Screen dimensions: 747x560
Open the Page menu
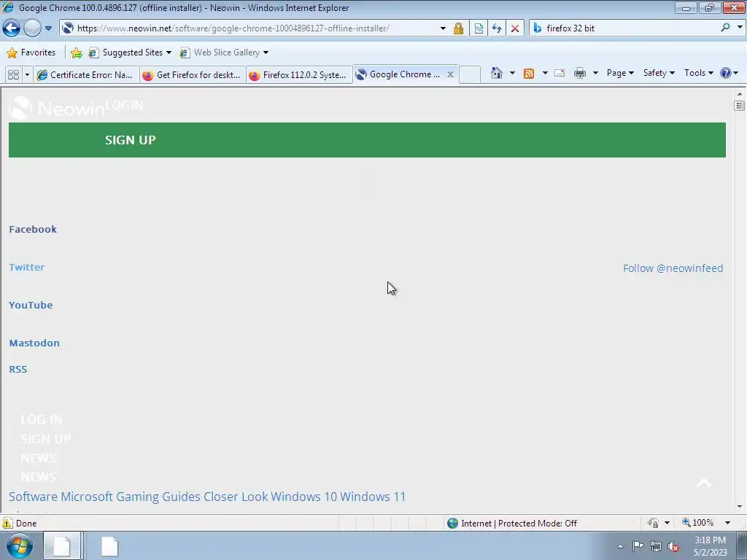[x=620, y=73]
